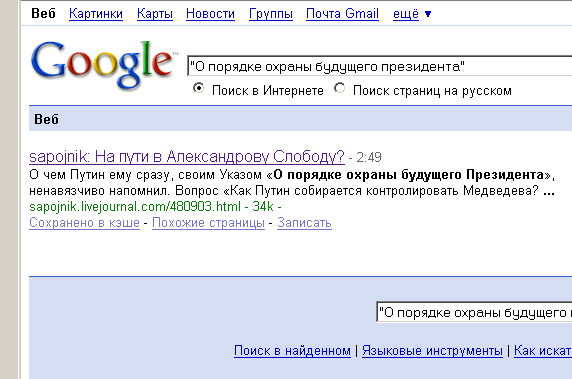Open the Почта Gmail link
572x379 pixels.
click(x=342, y=14)
